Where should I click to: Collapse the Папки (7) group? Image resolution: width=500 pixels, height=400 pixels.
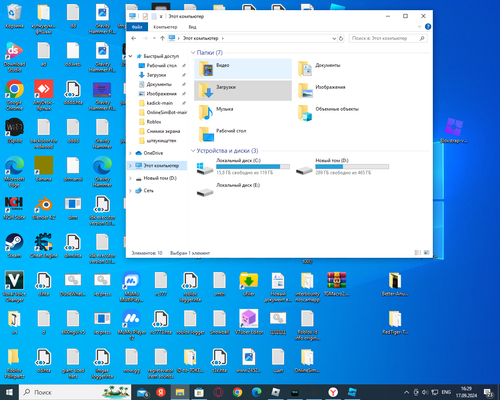click(x=193, y=53)
